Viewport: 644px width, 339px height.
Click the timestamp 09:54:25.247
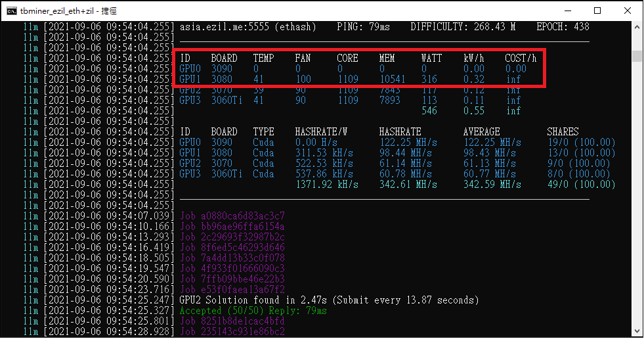138,300
